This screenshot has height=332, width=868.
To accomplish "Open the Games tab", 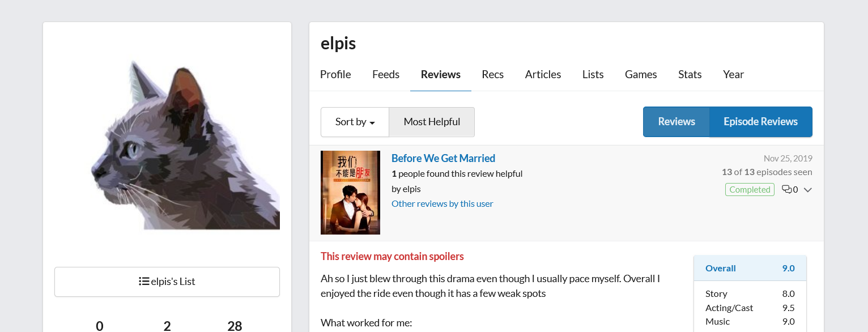I will pyautogui.click(x=641, y=74).
